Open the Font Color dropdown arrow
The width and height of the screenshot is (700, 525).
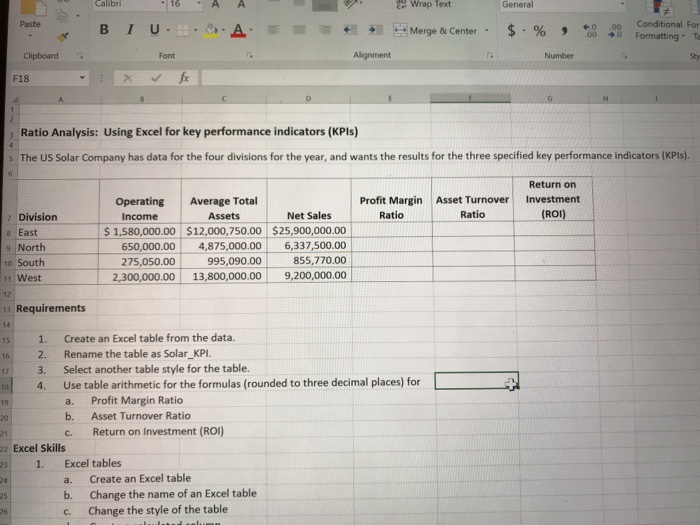[x=251, y=30]
